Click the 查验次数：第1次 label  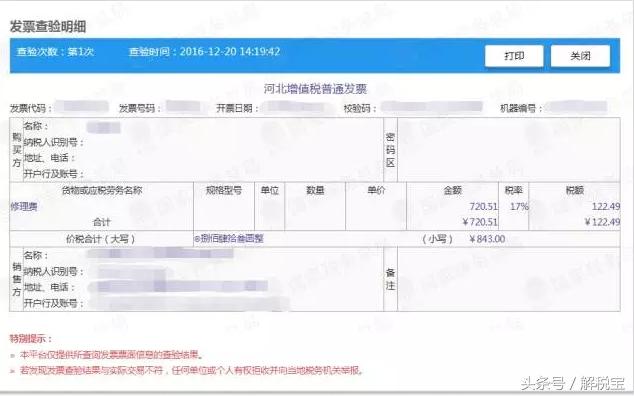[x=55, y=52]
